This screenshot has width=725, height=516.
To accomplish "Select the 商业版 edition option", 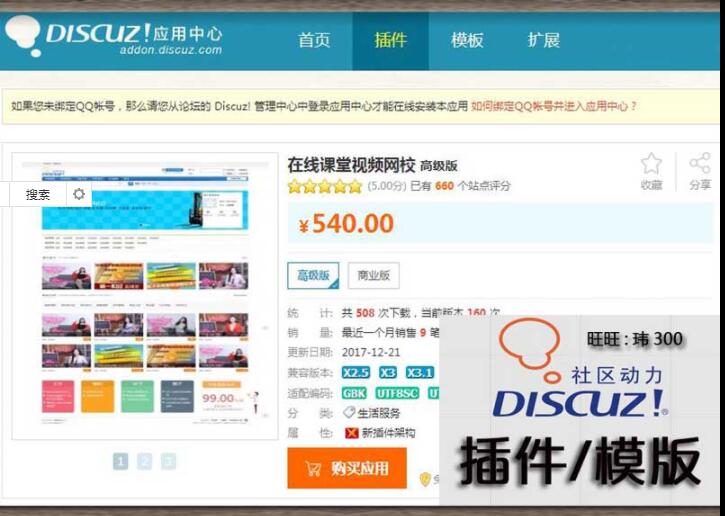I will point(374,275).
